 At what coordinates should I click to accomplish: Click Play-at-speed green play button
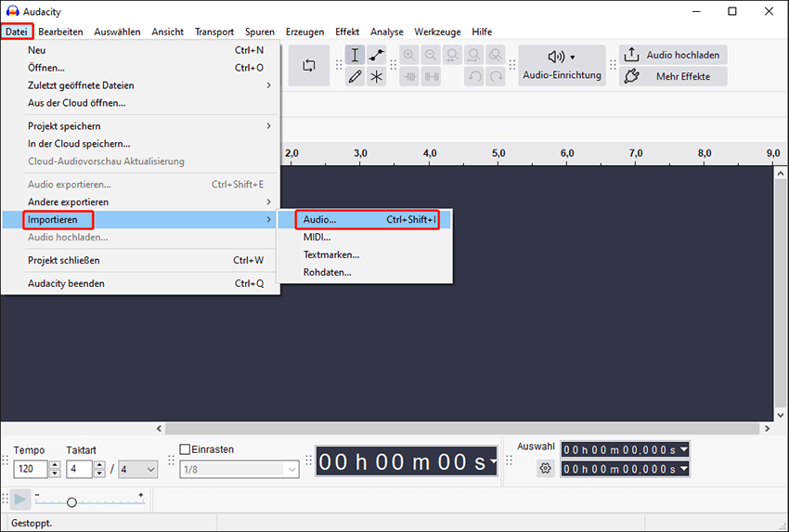pos(20,500)
